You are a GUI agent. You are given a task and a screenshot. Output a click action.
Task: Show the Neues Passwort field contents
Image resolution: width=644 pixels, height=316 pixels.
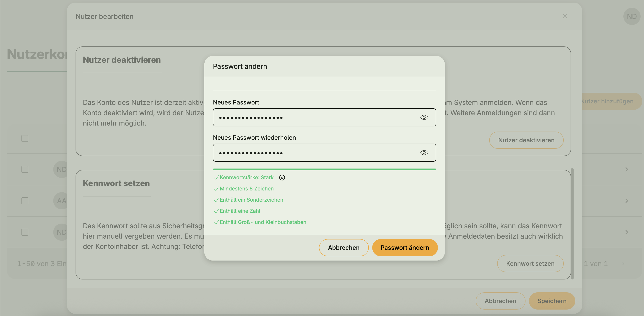(424, 117)
